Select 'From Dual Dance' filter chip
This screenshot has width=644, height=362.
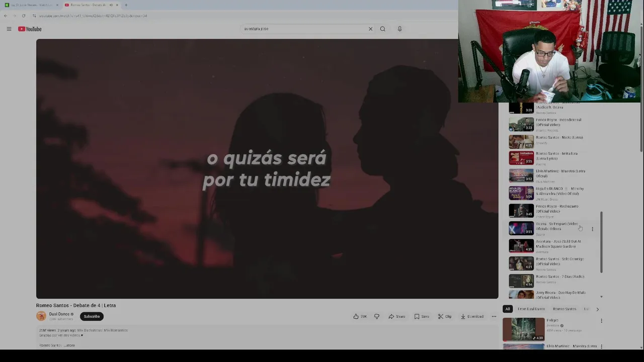pos(531,309)
